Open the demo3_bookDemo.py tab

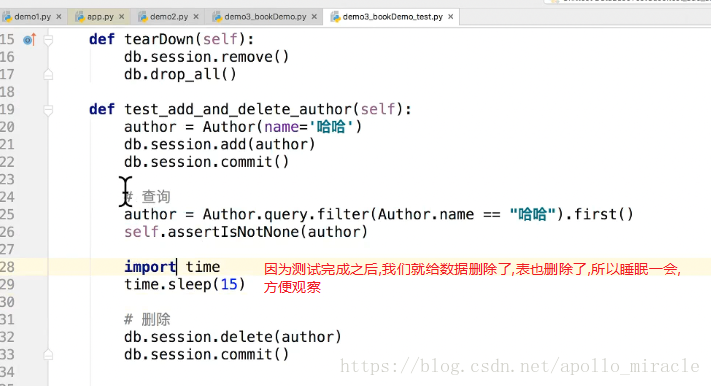[265, 17]
